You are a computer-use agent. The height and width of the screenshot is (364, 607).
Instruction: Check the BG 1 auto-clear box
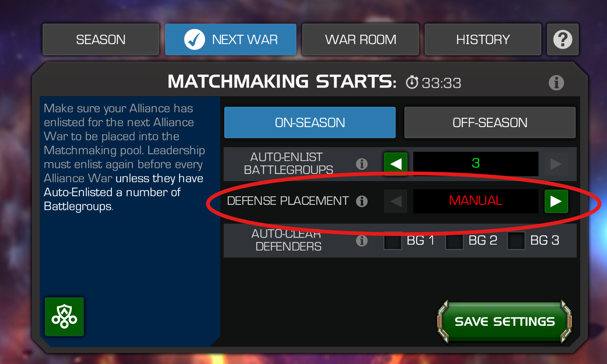pyautogui.click(x=392, y=241)
